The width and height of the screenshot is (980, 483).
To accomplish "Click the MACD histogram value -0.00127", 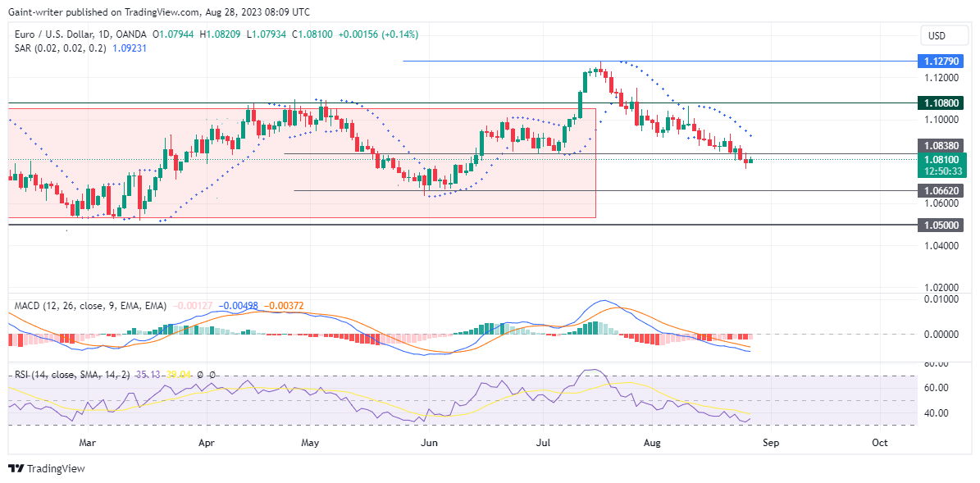I will pyautogui.click(x=193, y=306).
